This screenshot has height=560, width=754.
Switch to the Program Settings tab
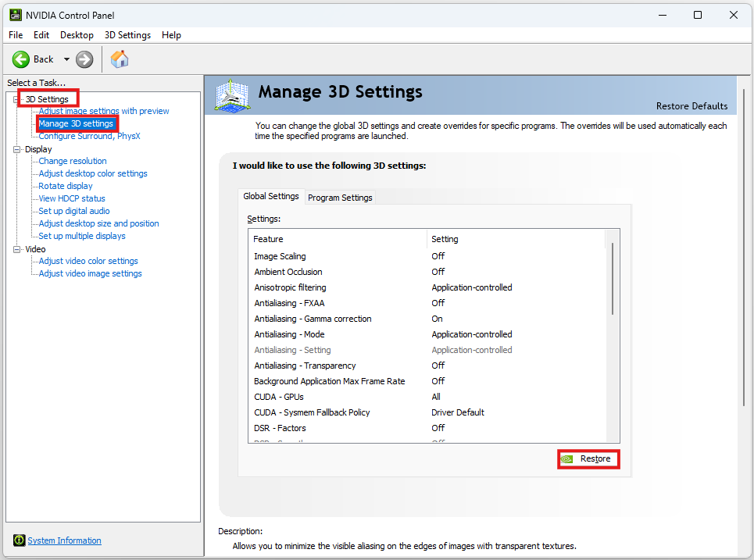click(340, 198)
